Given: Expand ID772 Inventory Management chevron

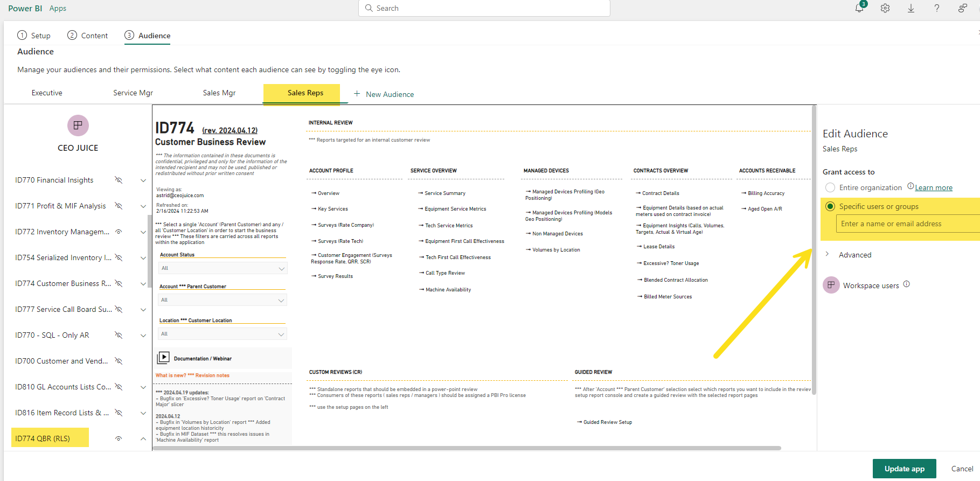Looking at the screenshot, I should (143, 232).
